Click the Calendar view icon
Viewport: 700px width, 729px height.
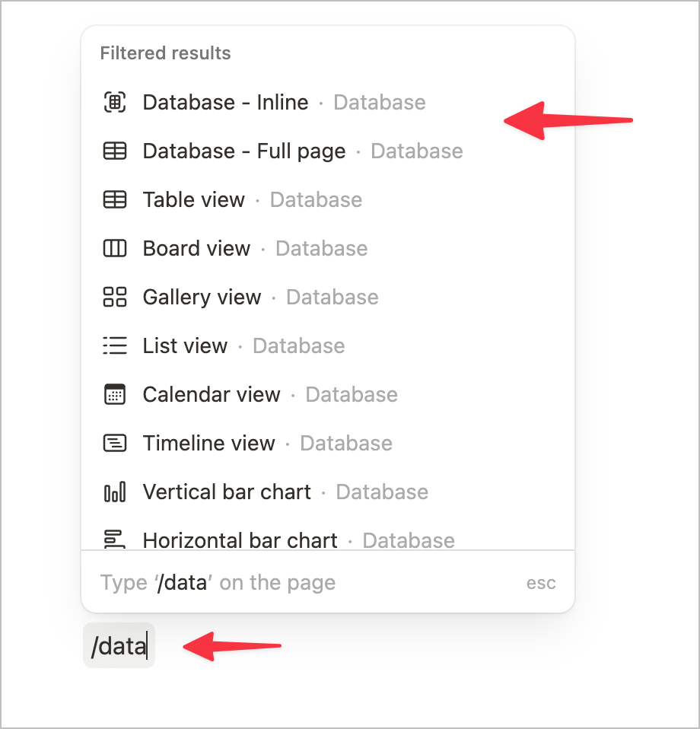coord(115,394)
